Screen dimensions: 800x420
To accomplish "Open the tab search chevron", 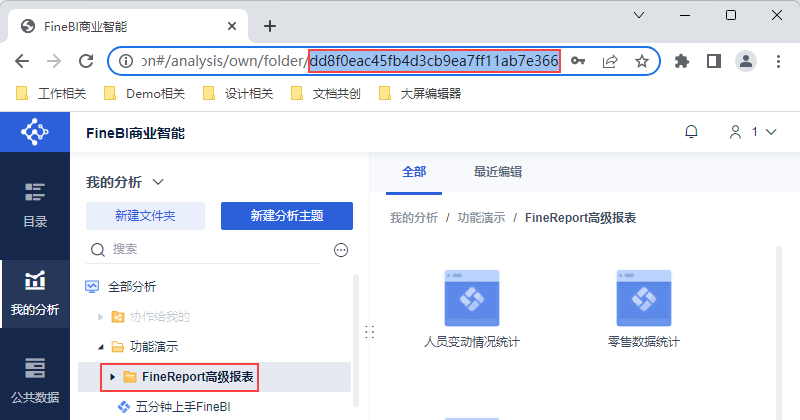I will [x=639, y=15].
